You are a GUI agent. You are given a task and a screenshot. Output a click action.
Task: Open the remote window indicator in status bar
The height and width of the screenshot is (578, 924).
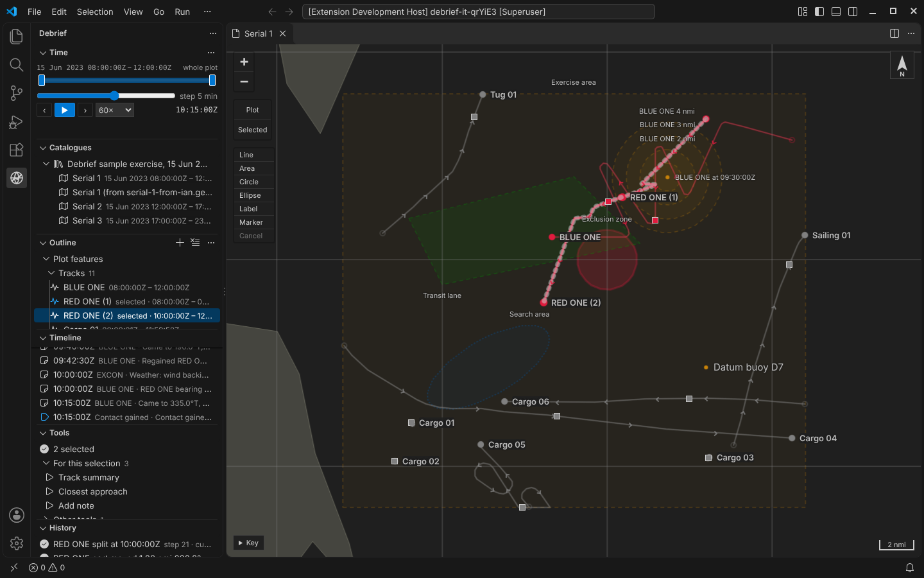point(14,568)
